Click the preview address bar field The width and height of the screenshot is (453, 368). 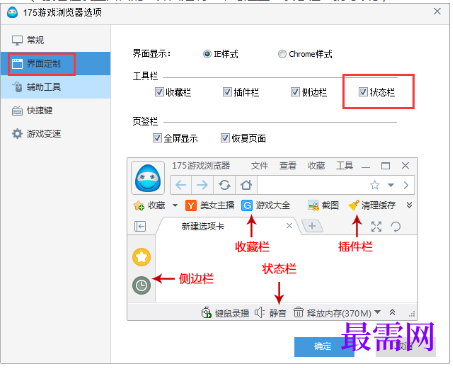pyautogui.click(x=313, y=185)
